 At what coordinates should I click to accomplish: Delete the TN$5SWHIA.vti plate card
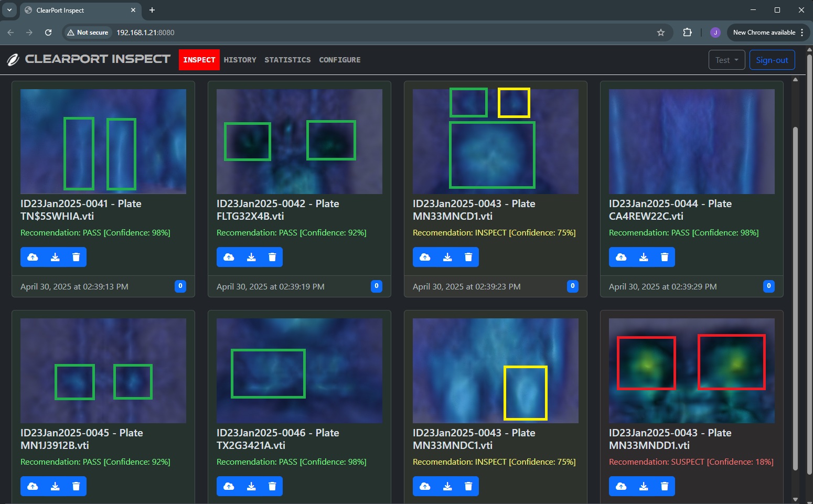point(76,257)
